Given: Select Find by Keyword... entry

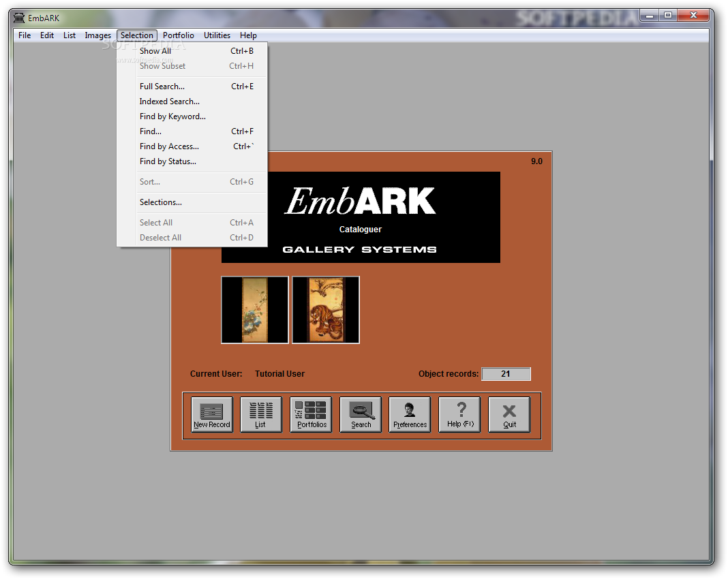Looking at the screenshot, I should (192, 116).
